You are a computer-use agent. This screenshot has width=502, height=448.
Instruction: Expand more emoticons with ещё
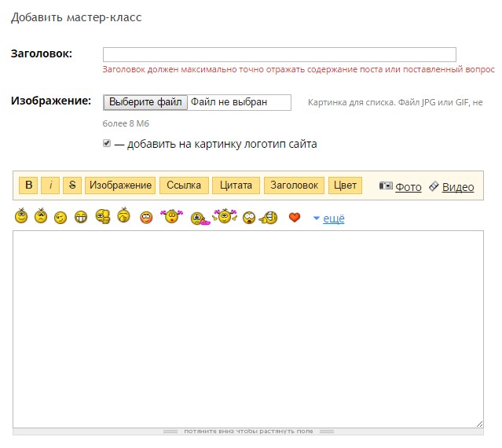[334, 218]
